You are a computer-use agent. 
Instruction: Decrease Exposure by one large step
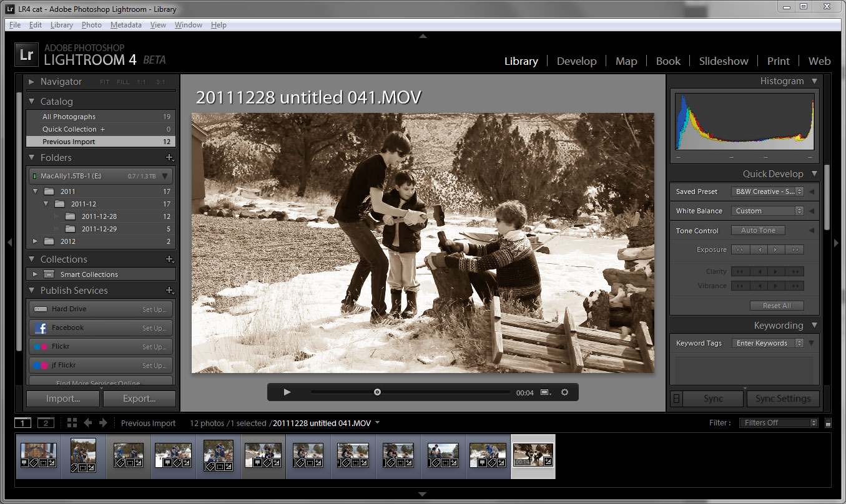coord(740,250)
